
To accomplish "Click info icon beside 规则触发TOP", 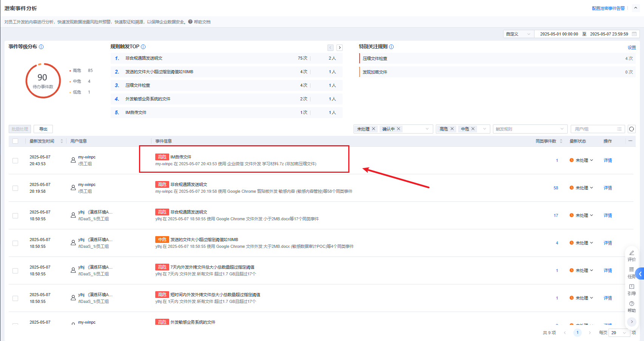I will click(x=143, y=47).
